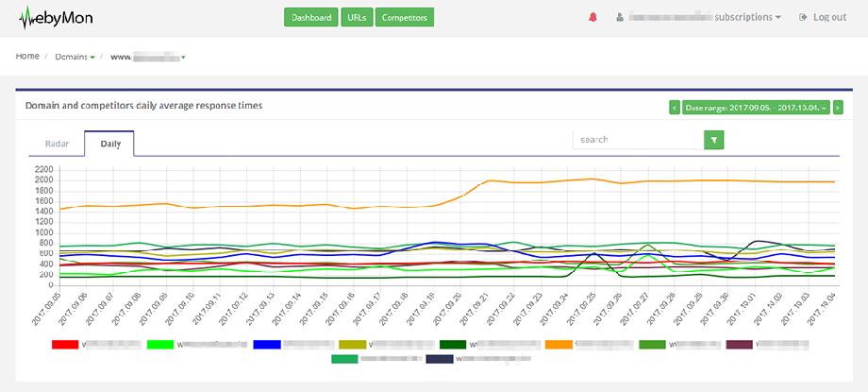Select the Daily tab

tap(109, 143)
